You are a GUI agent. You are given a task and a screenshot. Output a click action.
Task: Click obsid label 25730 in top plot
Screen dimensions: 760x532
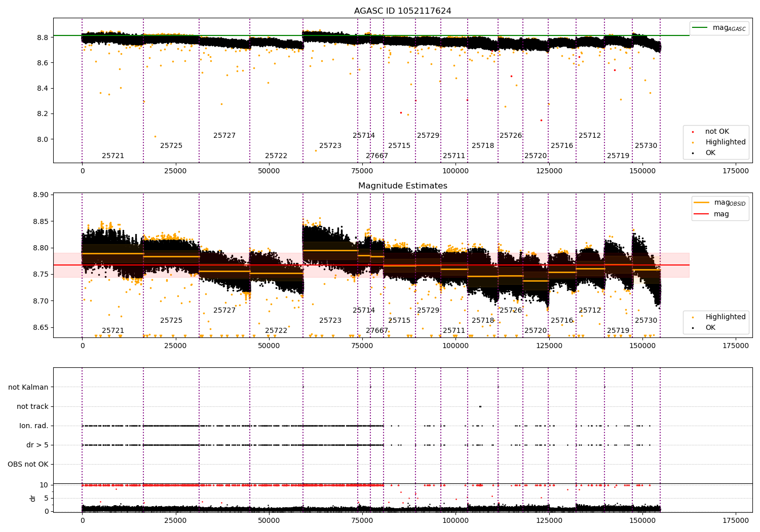point(646,146)
